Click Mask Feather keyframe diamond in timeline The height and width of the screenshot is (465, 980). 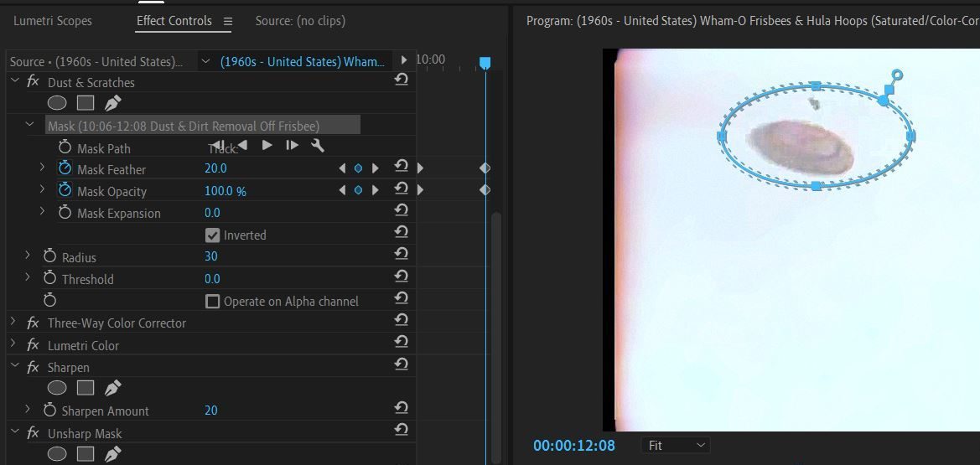point(485,168)
